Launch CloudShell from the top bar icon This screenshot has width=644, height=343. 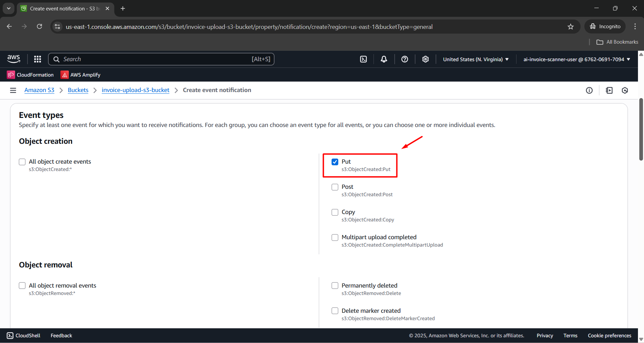pos(363,59)
